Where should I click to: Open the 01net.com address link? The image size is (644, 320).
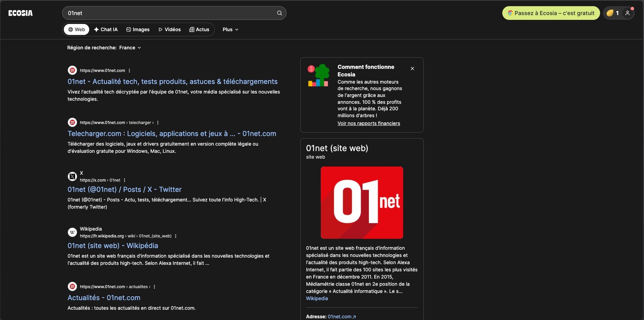pyautogui.click(x=342, y=317)
